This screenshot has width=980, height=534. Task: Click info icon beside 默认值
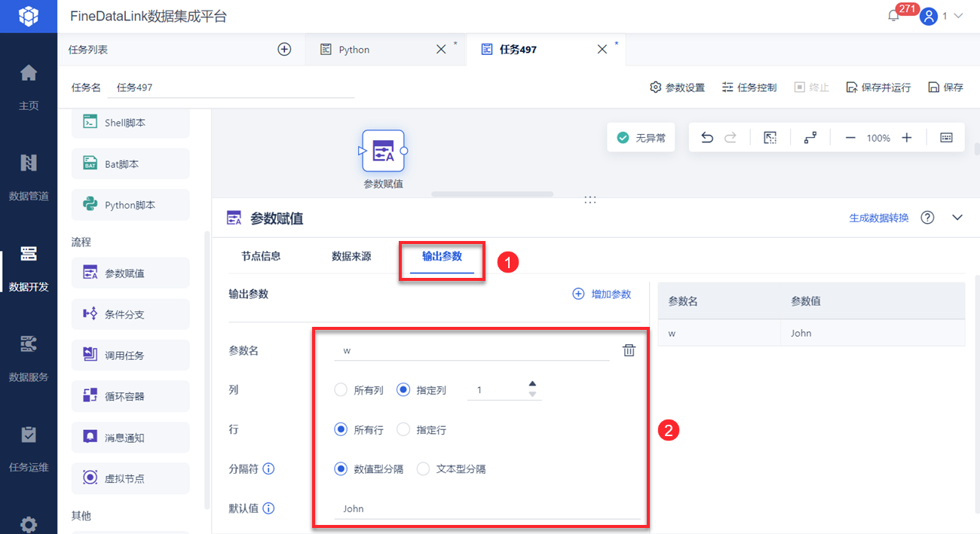268,508
